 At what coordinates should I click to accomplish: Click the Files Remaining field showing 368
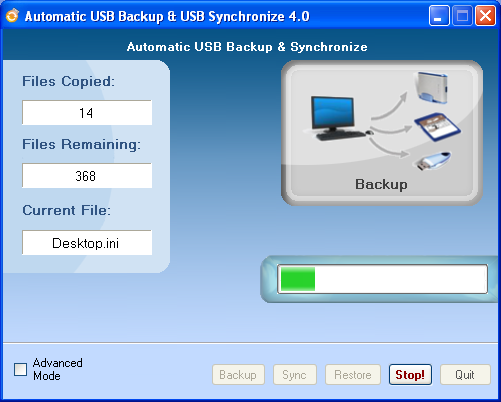pyautogui.click(x=87, y=176)
